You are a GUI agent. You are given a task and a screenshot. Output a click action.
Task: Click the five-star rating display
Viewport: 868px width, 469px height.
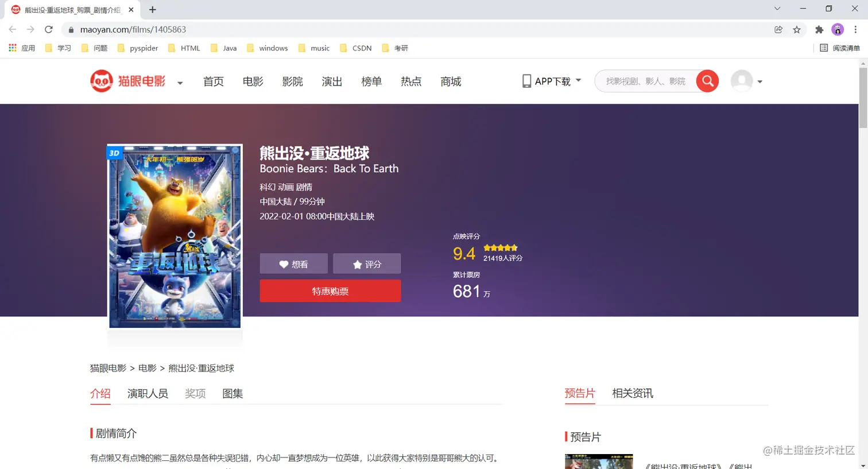[501, 247]
